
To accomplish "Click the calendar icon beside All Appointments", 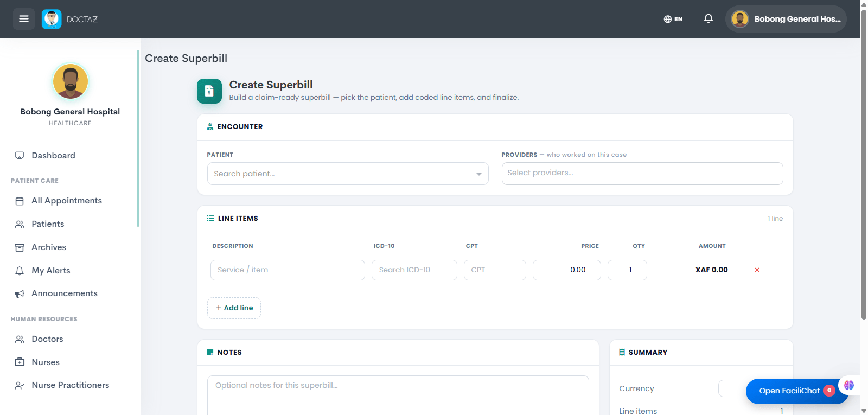I will [20, 201].
